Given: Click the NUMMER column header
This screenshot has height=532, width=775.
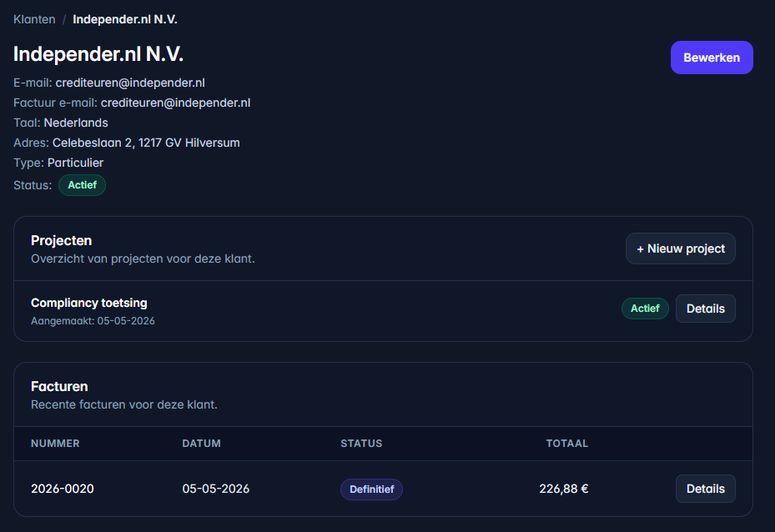Looking at the screenshot, I should click(55, 444).
